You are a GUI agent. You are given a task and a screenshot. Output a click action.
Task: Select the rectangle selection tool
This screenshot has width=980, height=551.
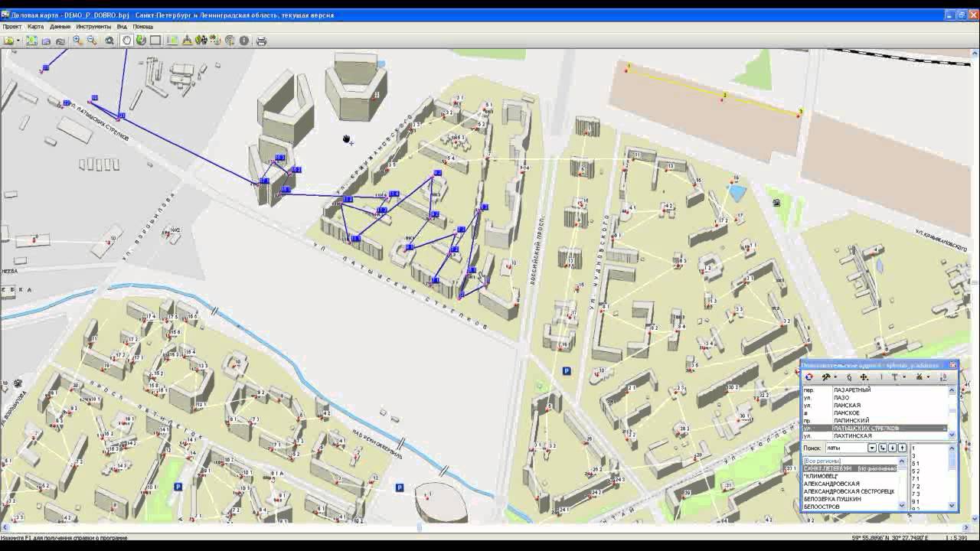point(155,41)
